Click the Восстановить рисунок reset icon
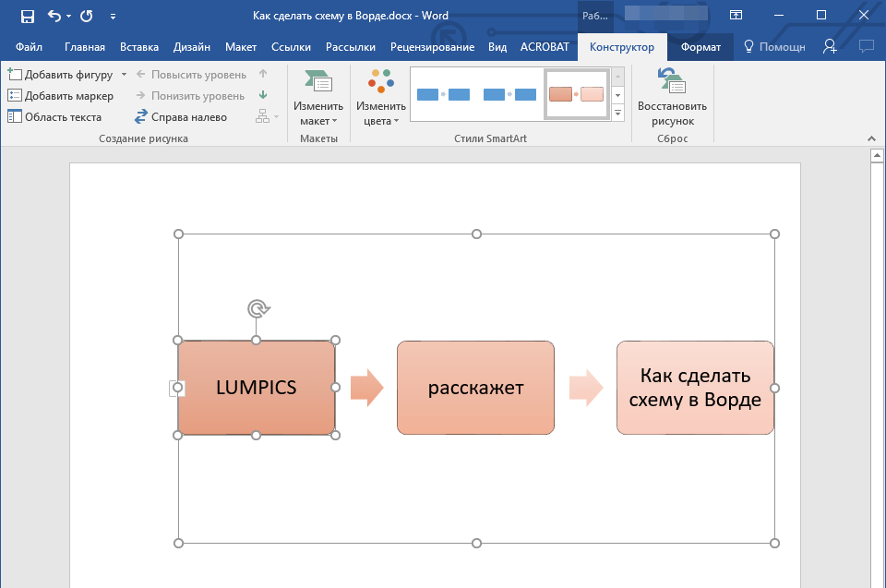 point(671,82)
